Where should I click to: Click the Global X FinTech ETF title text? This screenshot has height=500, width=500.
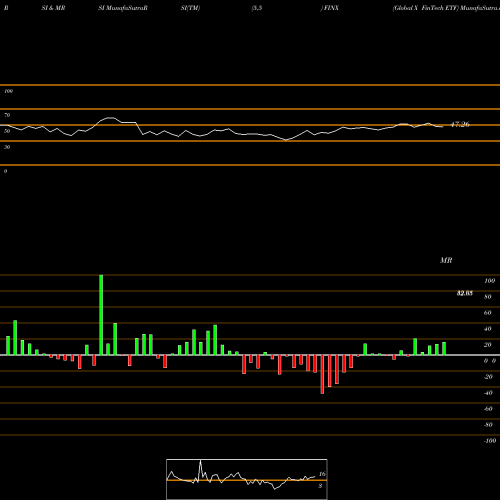point(425,8)
